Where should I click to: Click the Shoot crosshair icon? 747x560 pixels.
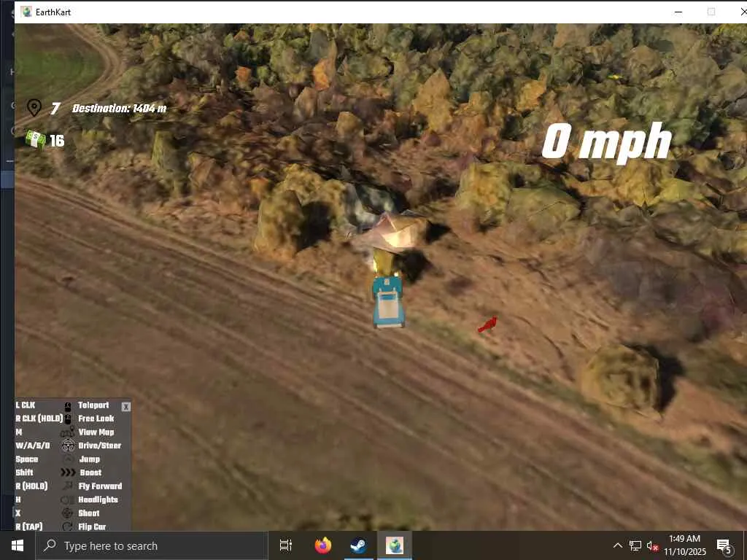(68, 513)
